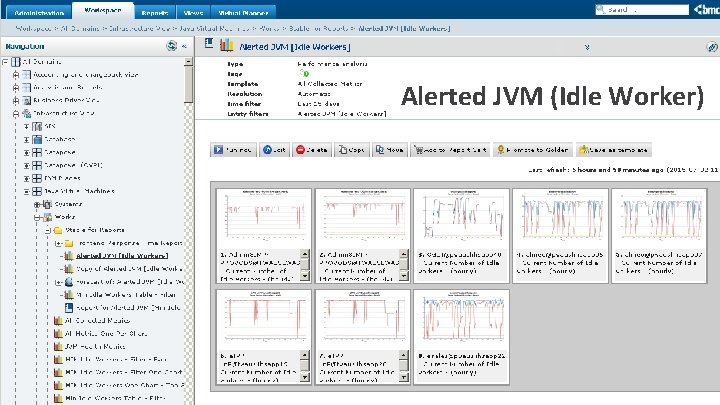Image resolution: width=720 pixels, height=405 pixels.
Task: Click the Navigation tree scrollbar up arrow
Action: pos(188,62)
